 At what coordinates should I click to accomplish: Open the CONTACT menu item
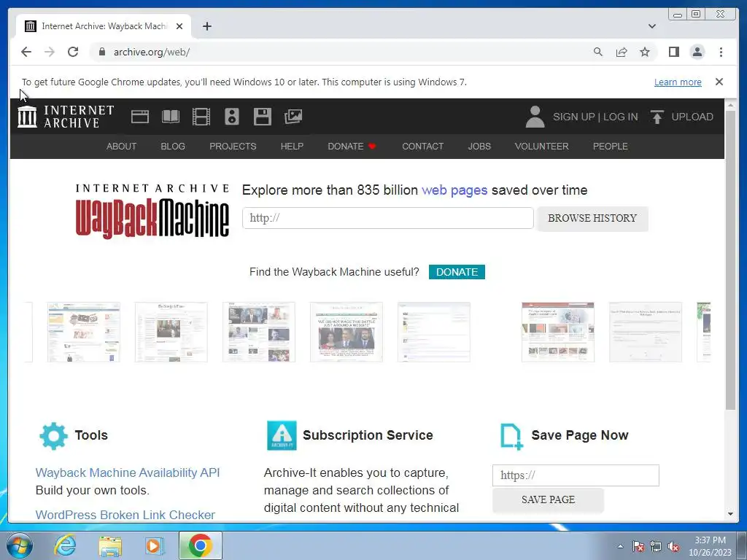[422, 146]
